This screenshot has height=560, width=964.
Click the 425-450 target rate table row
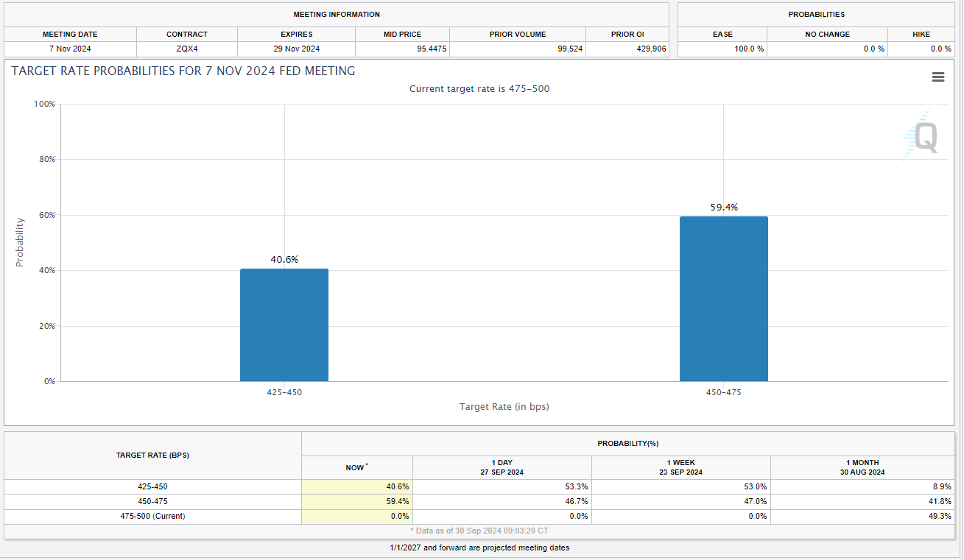[x=152, y=486]
